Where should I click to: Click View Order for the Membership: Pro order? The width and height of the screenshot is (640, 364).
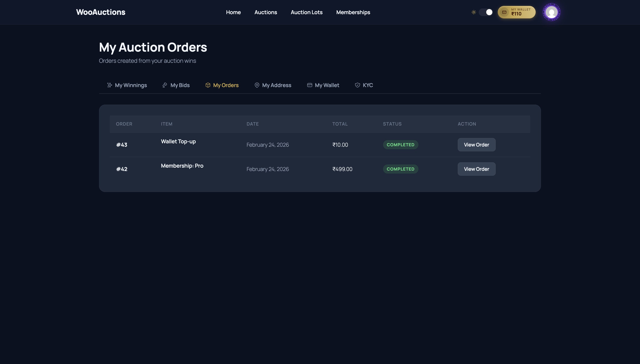pos(476,169)
